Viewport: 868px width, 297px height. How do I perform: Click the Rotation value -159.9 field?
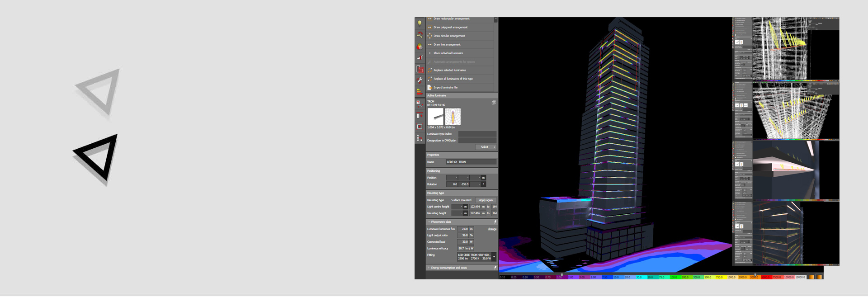[x=464, y=184]
